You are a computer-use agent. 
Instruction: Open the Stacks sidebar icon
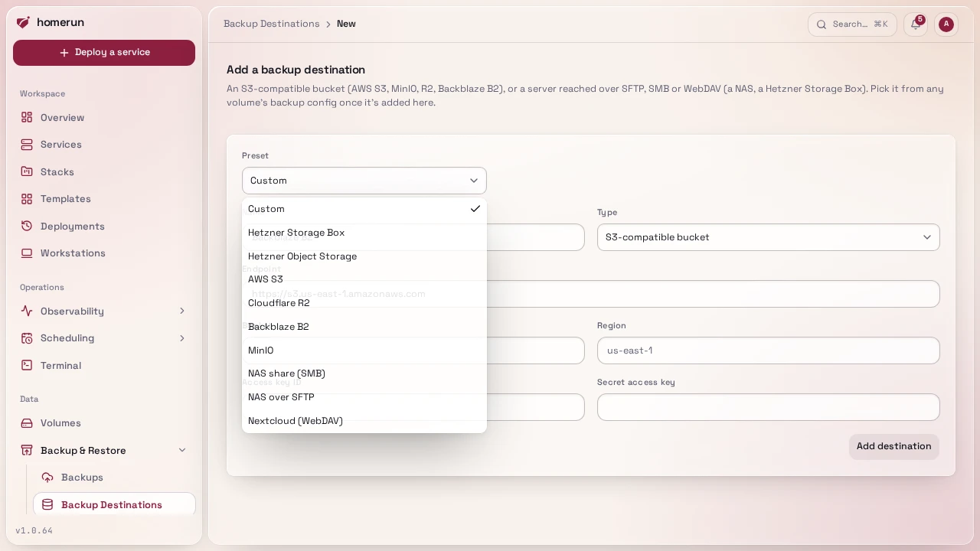pyautogui.click(x=27, y=172)
